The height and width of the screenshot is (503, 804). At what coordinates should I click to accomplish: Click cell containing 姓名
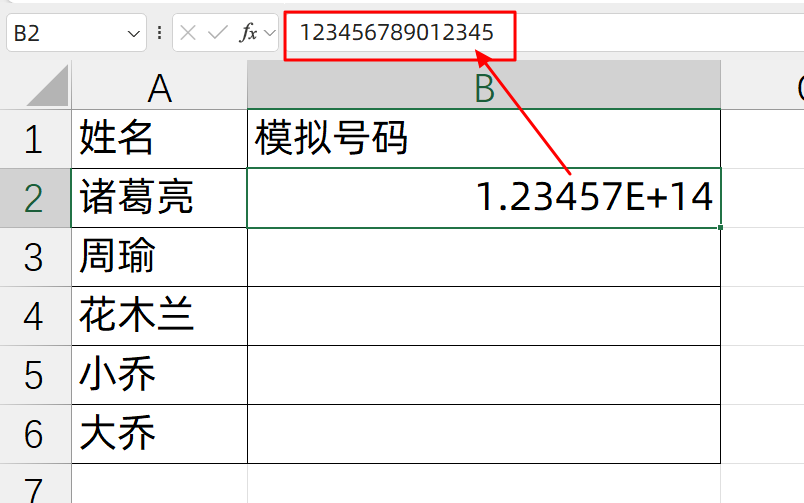pyautogui.click(x=159, y=139)
